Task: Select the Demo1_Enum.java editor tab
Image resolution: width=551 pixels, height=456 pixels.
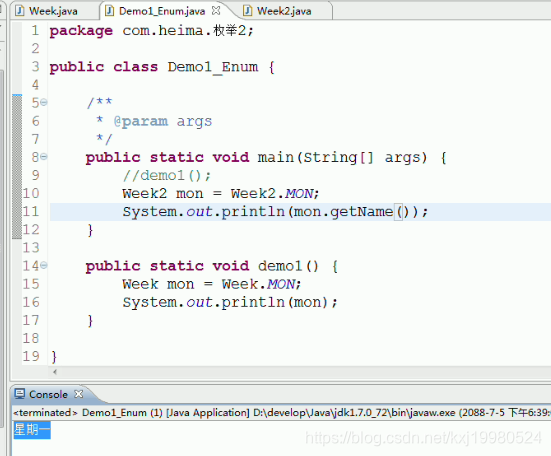Action: click(162, 11)
